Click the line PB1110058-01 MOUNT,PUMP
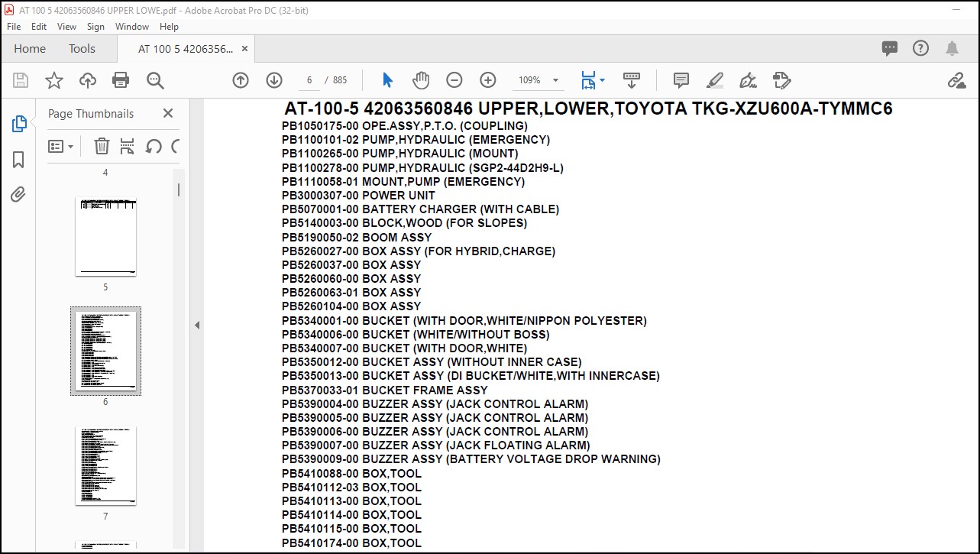Image resolution: width=980 pixels, height=554 pixels. [x=403, y=182]
